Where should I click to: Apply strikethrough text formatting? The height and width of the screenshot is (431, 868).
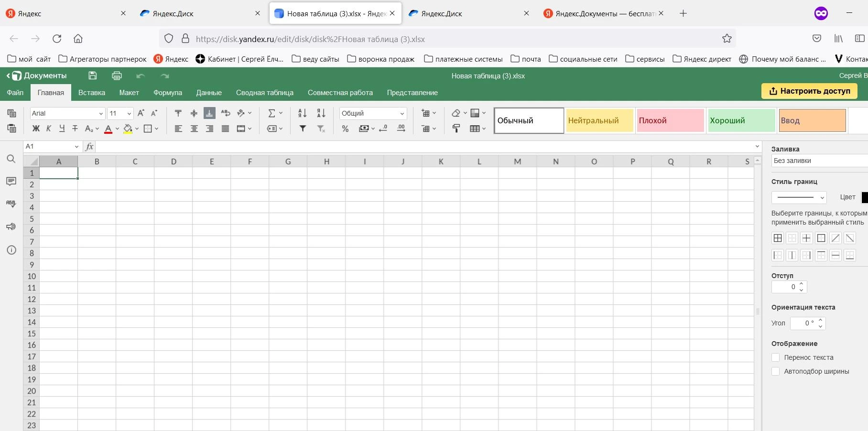[x=75, y=129]
